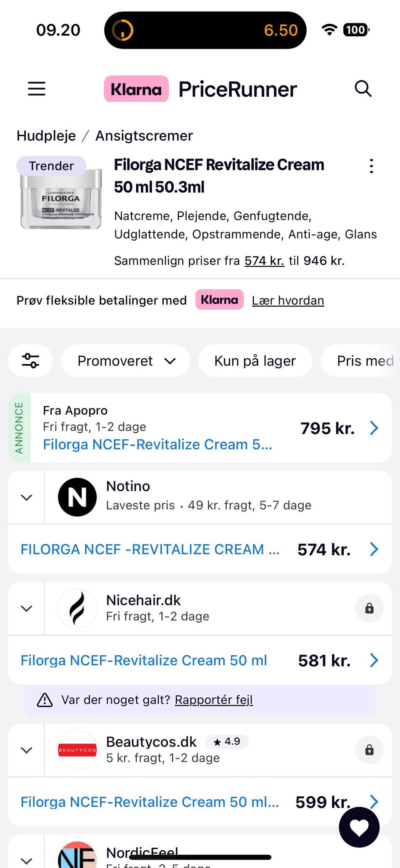Expand the Beautycos.dk offer details
This screenshot has width=400, height=868.
(27, 750)
